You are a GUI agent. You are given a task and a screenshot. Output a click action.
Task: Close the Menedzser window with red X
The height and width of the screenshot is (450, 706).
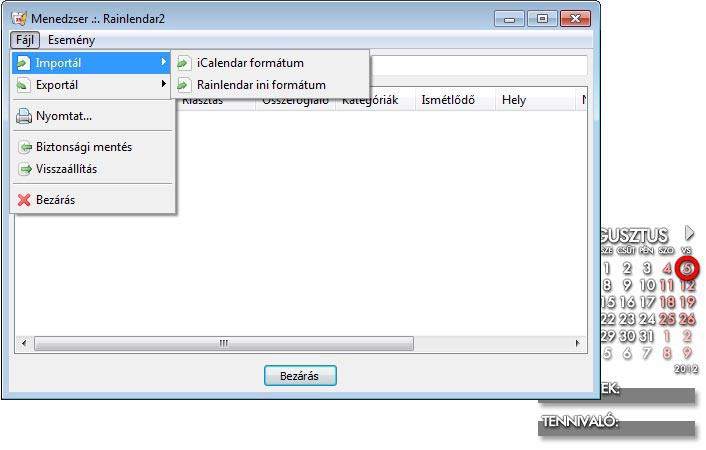tap(575, 19)
